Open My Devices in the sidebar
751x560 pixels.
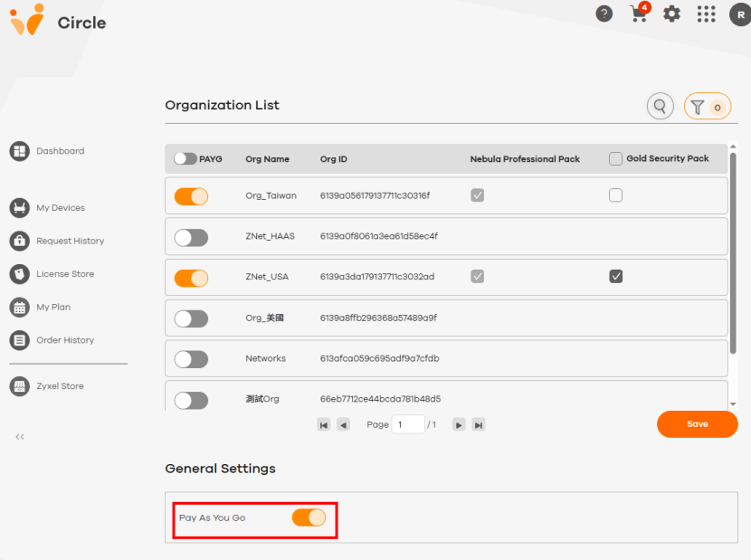(61, 207)
